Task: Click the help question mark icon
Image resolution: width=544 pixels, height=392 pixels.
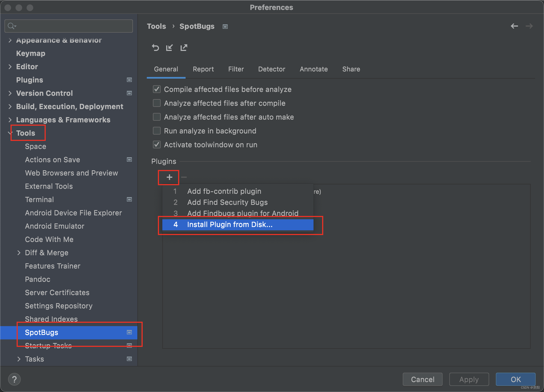Action: [x=14, y=379]
